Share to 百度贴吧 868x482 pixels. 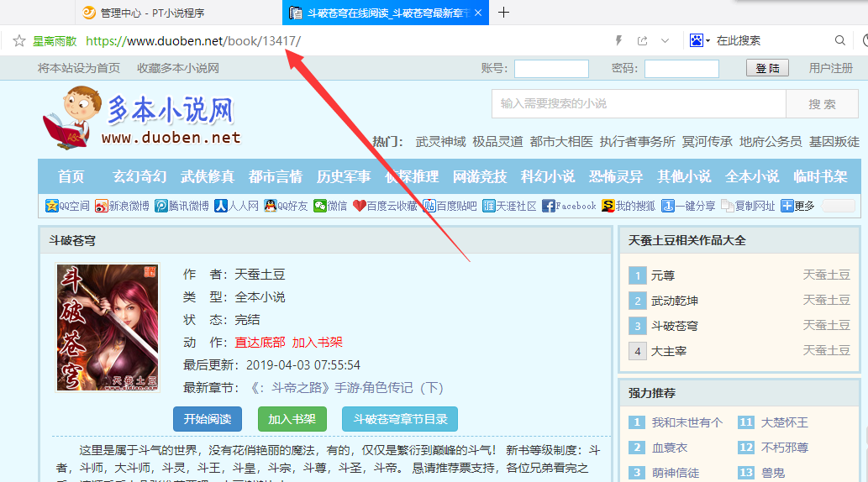pyautogui.click(x=450, y=206)
